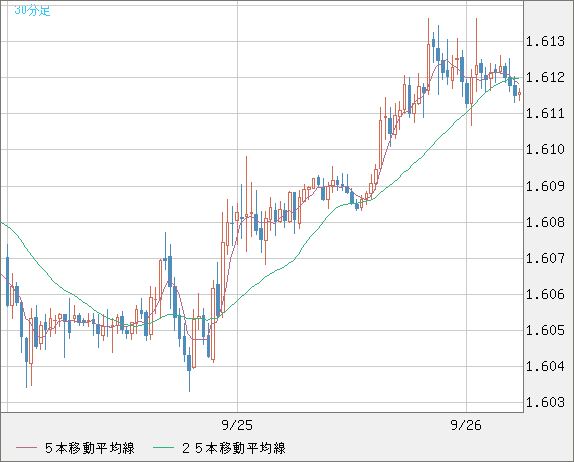Click the pink 5-period moving average legend line
The image size is (574, 462).
click(x=26, y=448)
